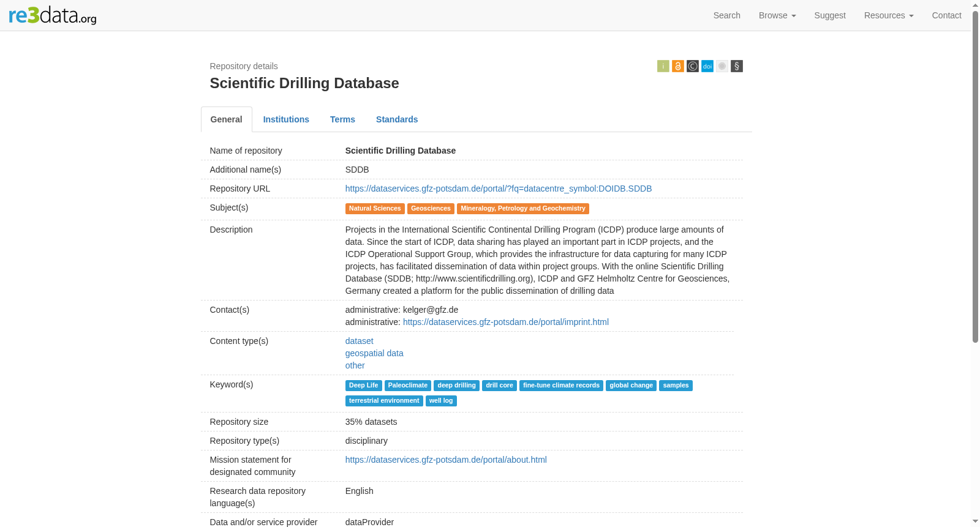Open the about.html mission statement link
Screen dimensions: 980x527
click(446, 460)
